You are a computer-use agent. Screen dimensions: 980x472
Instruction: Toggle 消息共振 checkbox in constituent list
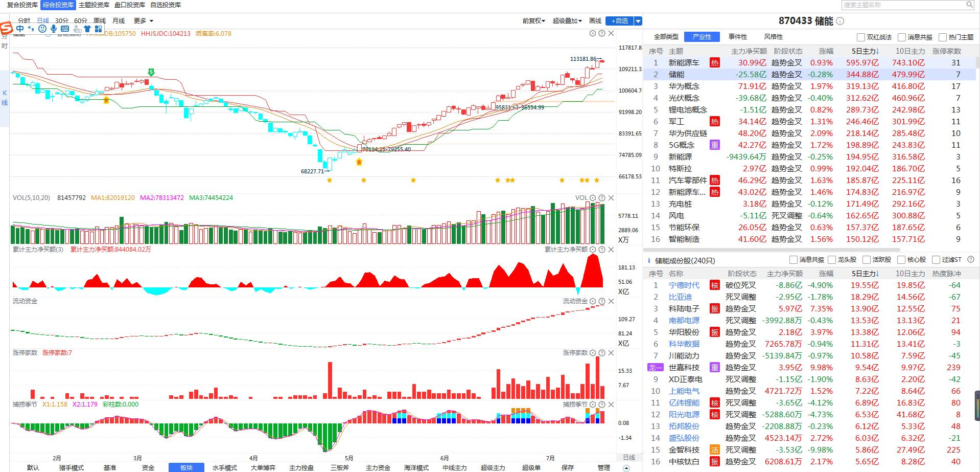click(x=794, y=260)
